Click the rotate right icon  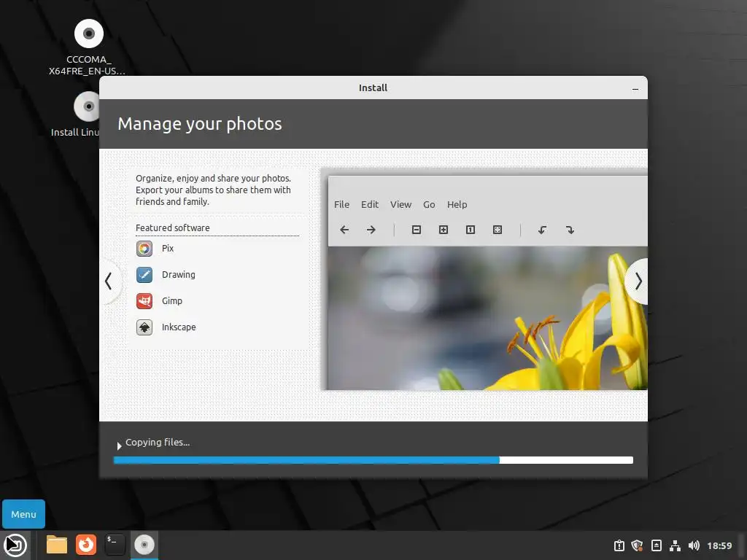[x=570, y=230]
